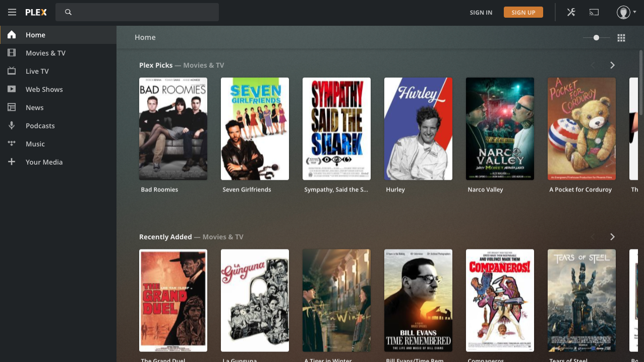Click the Your Media plus icon

12,162
